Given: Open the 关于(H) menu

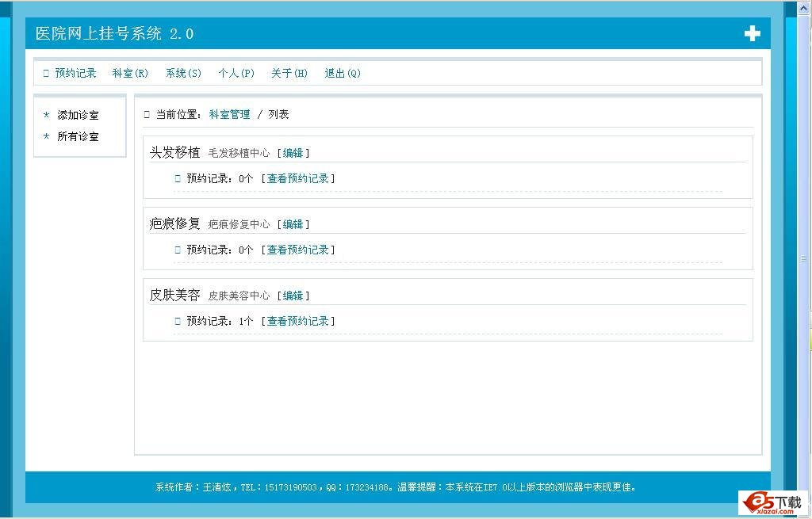Looking at the screenshot, I should click(288, 73).
